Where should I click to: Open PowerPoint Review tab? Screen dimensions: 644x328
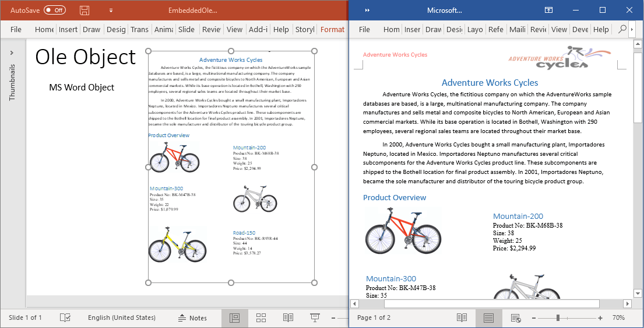(211, 29)
